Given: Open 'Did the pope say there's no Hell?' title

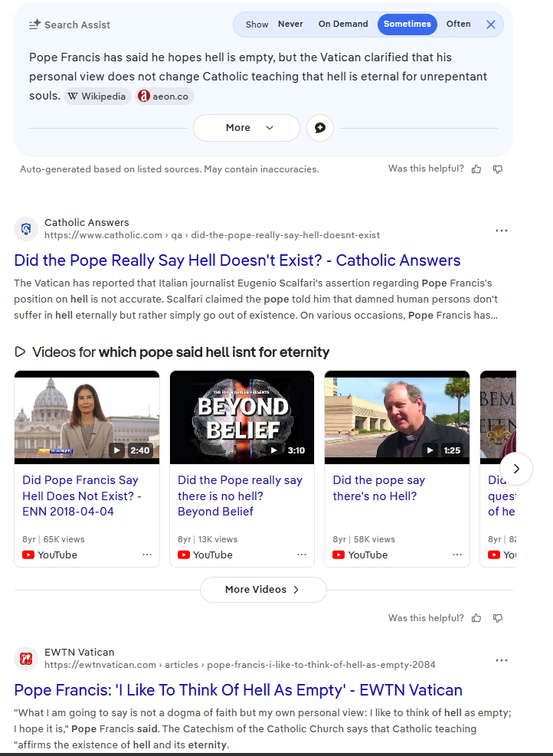Looking at the screenshot, I should (x=379, y=488).
